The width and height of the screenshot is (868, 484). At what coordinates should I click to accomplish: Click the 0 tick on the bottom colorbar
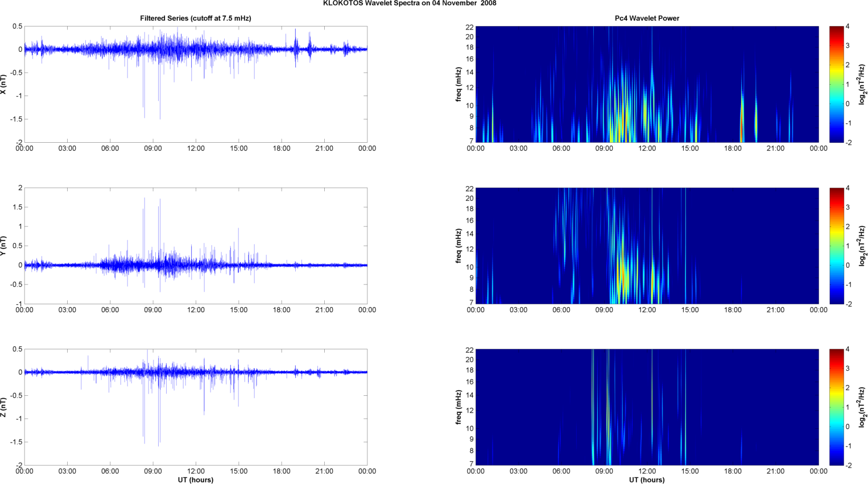tap(848, 427)
